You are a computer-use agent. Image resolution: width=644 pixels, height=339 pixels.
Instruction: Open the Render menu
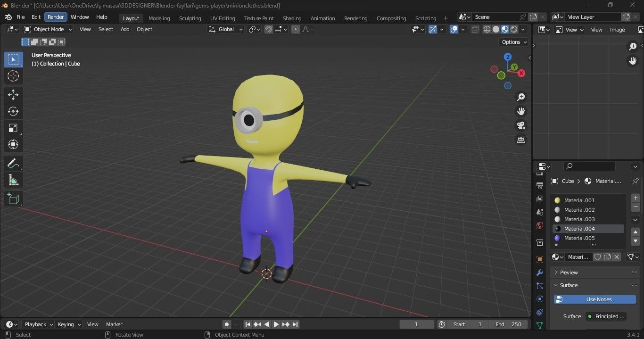pos(56,17)
